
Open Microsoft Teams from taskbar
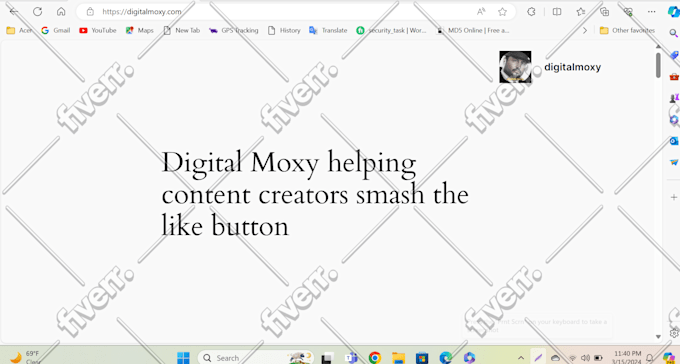(x=350, y=358)
